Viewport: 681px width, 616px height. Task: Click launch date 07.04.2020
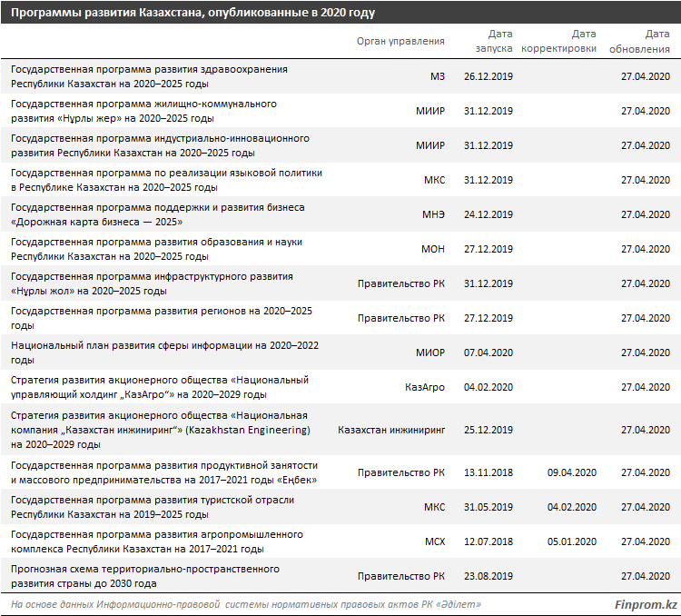[489, 353]
